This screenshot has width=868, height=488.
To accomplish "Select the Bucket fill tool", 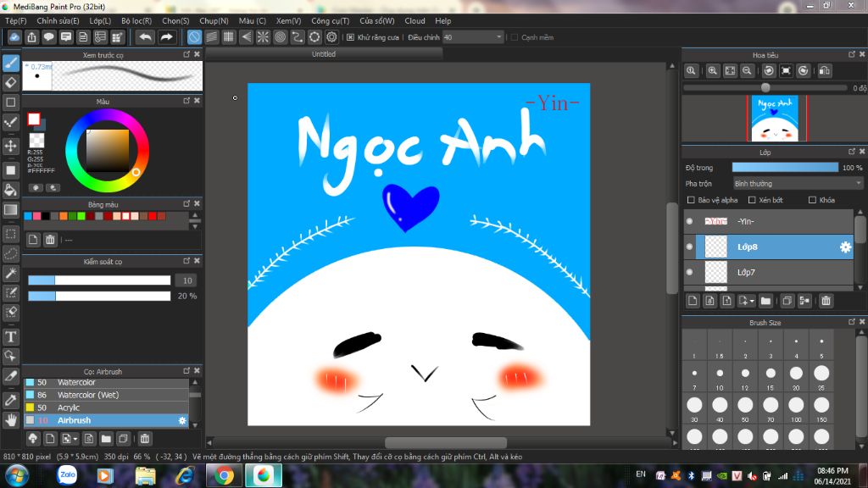I will tap(10, 190).
